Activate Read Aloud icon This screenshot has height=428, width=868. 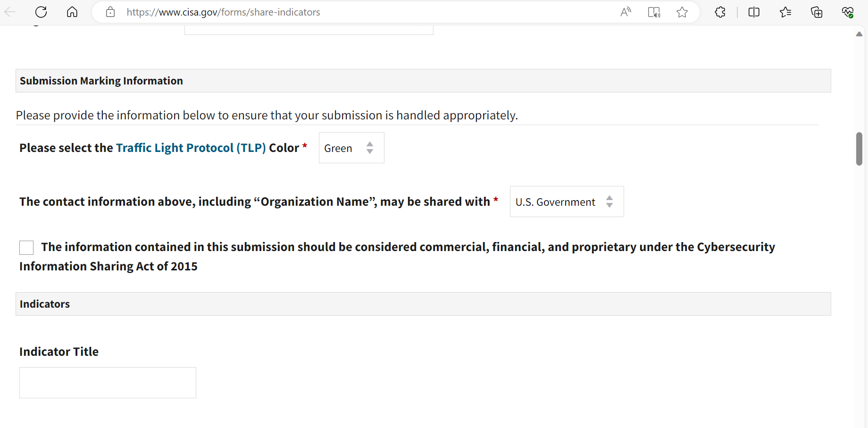pos(626,12)
